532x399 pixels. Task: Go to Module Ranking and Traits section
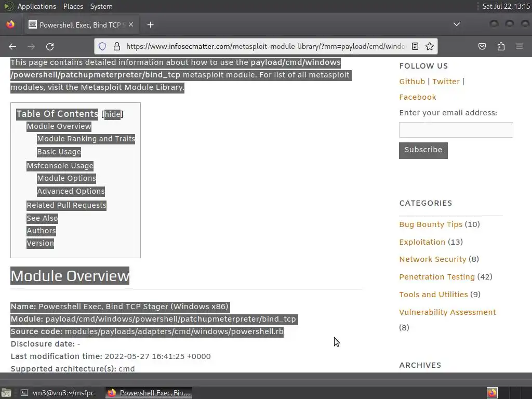(x=86, y=139)
